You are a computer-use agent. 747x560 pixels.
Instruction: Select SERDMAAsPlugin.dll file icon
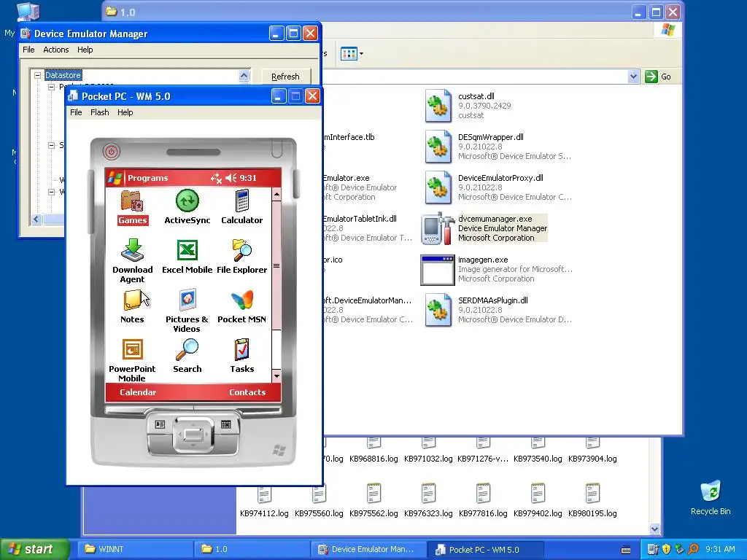point(438,310)
